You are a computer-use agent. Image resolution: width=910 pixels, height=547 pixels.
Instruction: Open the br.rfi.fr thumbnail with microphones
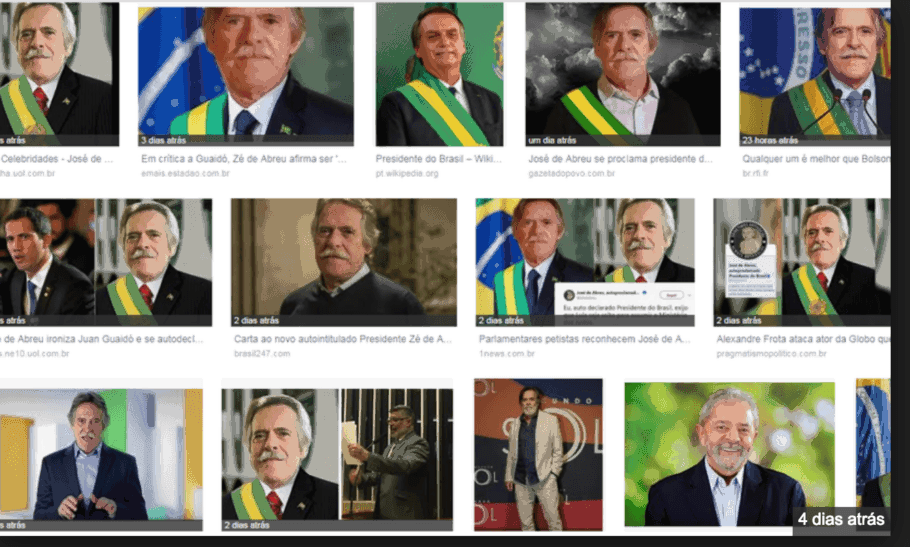(815, 76)
